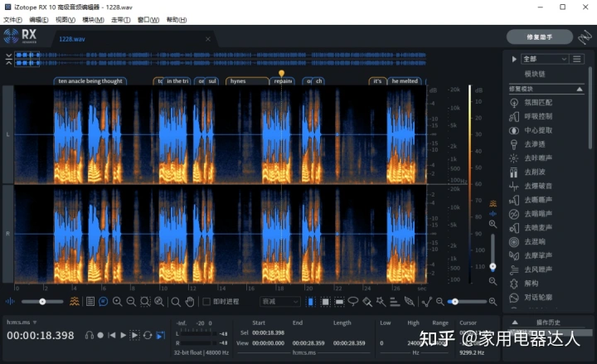Click the record button
The width and height of the screenshot is (597, 364).
(x=100, y=335)
